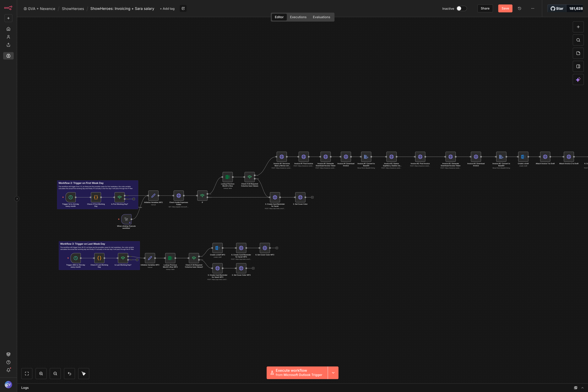Expand the Logs panel chevron
Image resolution: width=588 pixels, height=392 pixels.
[x=582, y=388]
